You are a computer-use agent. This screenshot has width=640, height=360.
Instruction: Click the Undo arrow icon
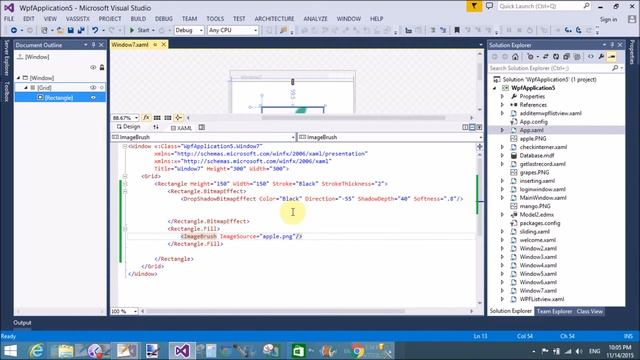click(95, 30)
